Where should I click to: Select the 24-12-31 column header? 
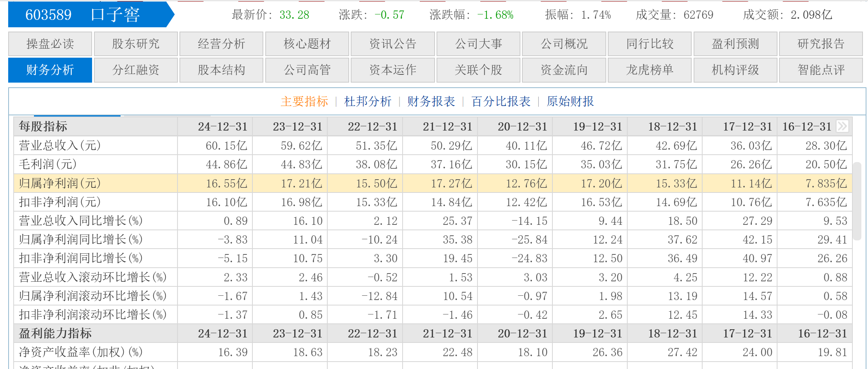(223, 126)
